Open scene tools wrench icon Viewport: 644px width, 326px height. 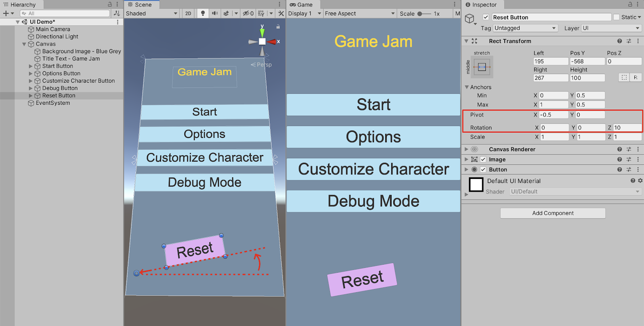281,13
